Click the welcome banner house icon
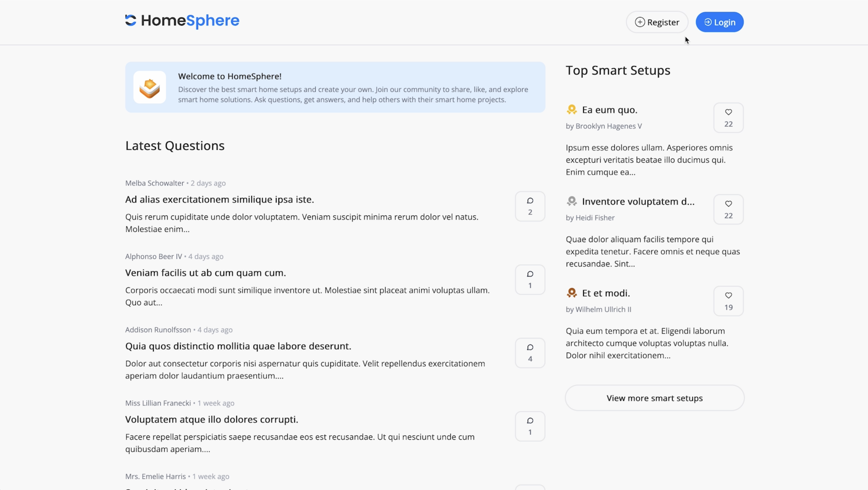868x490 pixels. click(x=150, y=87)
